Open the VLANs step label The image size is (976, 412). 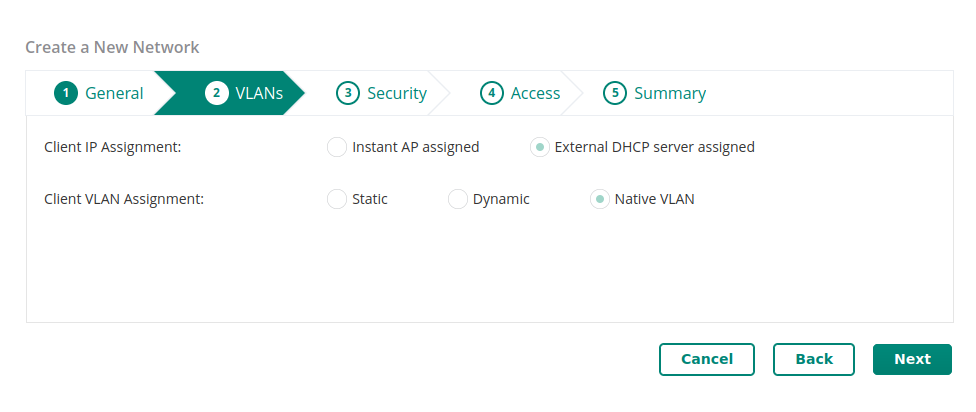tap(259, 93)
